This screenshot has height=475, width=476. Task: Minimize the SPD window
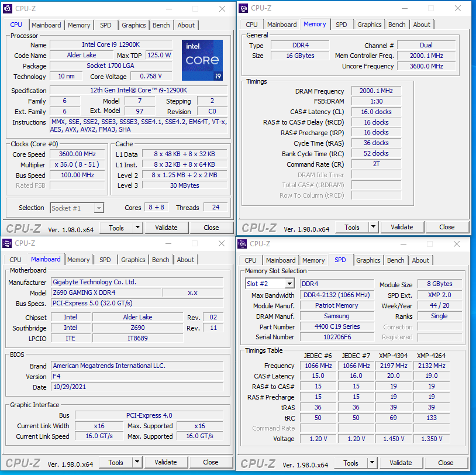(x=403, y=244)
